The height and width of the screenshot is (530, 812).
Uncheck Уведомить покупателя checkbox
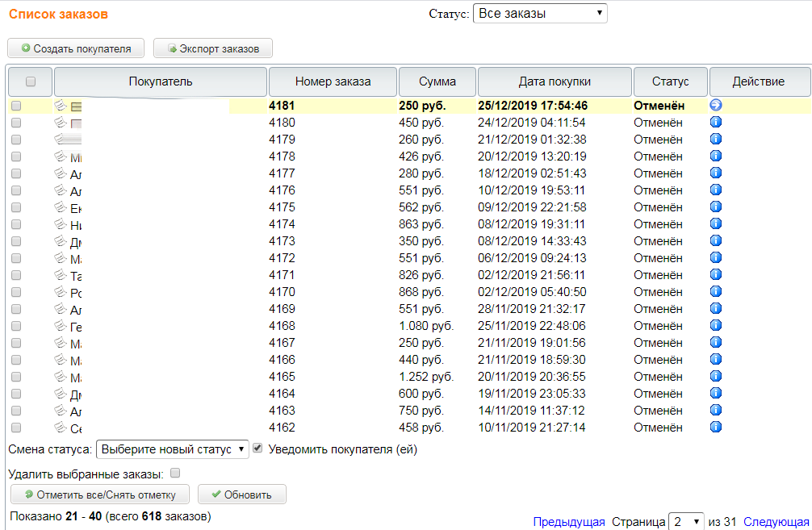(x=257, y=449)
